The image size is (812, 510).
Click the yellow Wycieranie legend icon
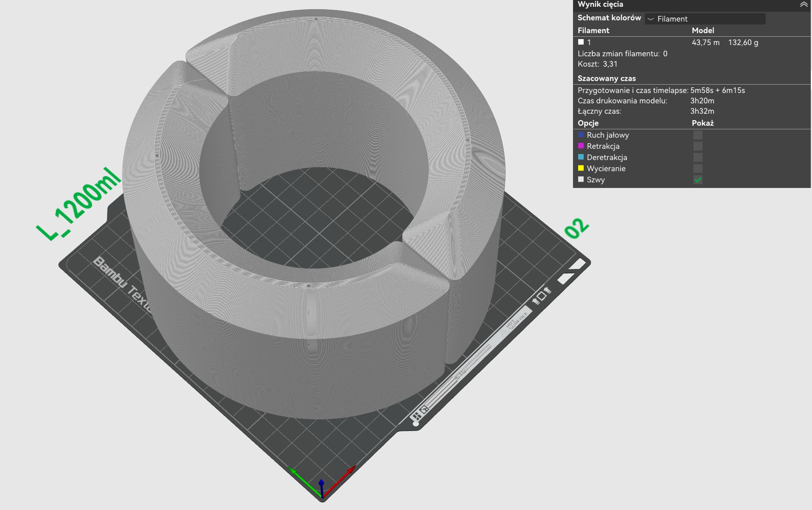pos(581,168)
